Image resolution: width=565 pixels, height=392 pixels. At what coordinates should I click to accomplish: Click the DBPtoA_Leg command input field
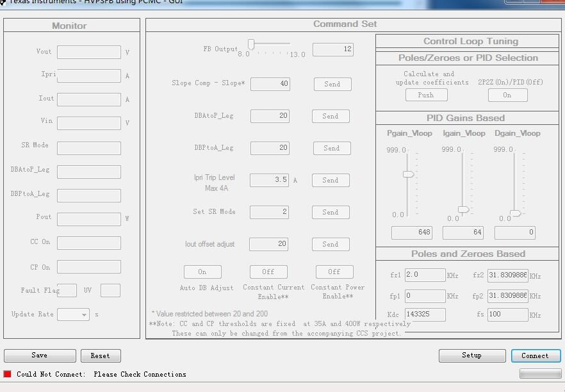click(270, 148)
